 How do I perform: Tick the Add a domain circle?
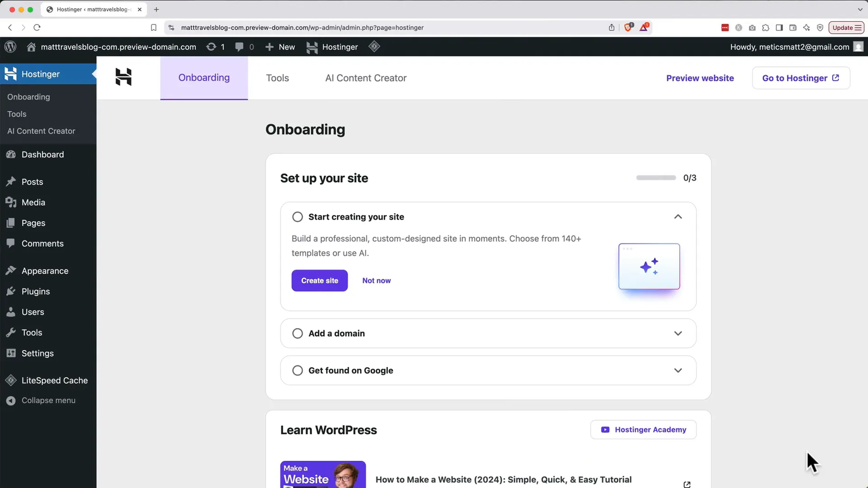(297, 333)
